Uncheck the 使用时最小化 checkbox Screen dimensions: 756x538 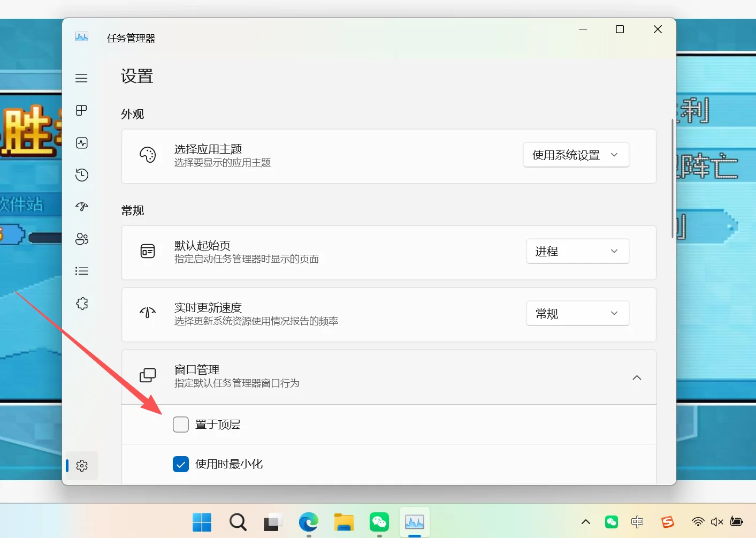[x=181, y=464]
